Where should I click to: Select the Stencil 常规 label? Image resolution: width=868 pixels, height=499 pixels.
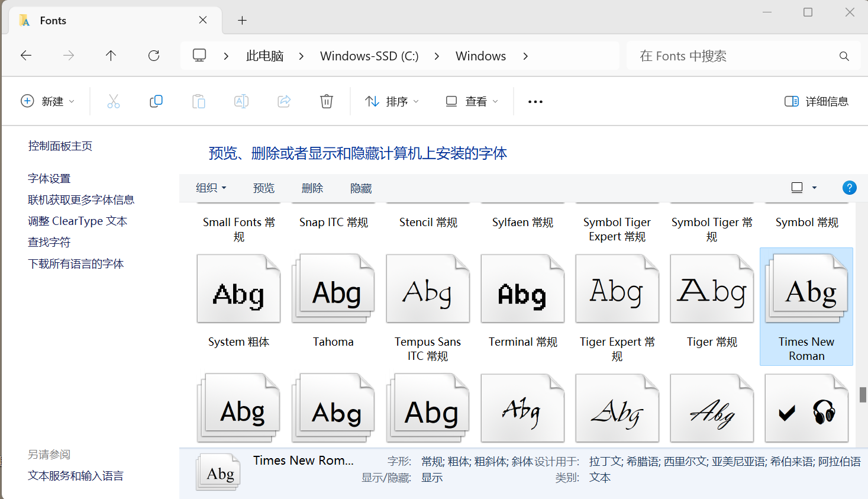click(428, 222)
